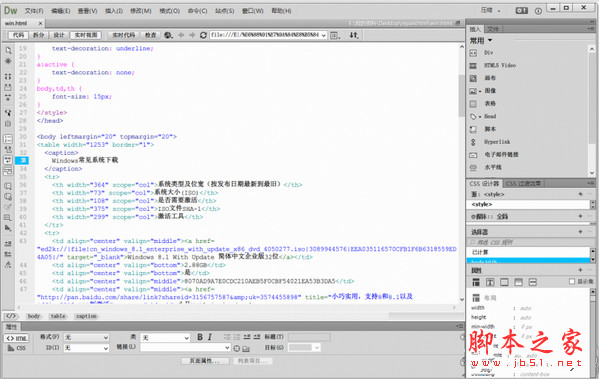
Task: Toggle 实时代码 (Live Code)
Action: coord(123,35)
